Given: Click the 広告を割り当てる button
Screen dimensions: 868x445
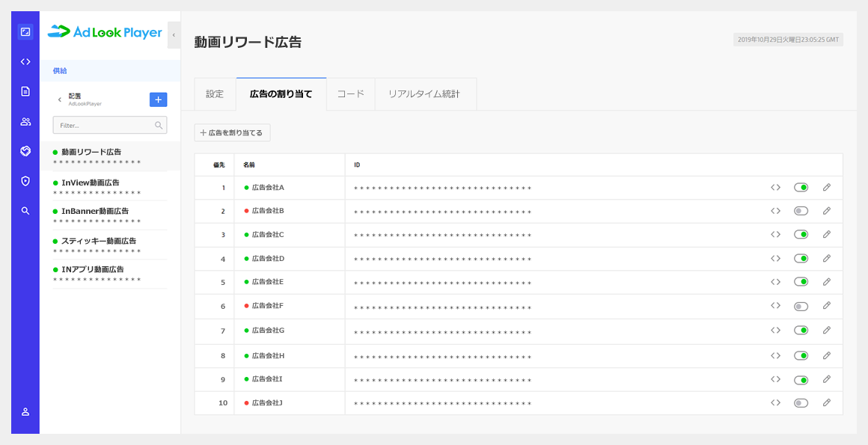Looking at the screenshot, I should point(231,132).
